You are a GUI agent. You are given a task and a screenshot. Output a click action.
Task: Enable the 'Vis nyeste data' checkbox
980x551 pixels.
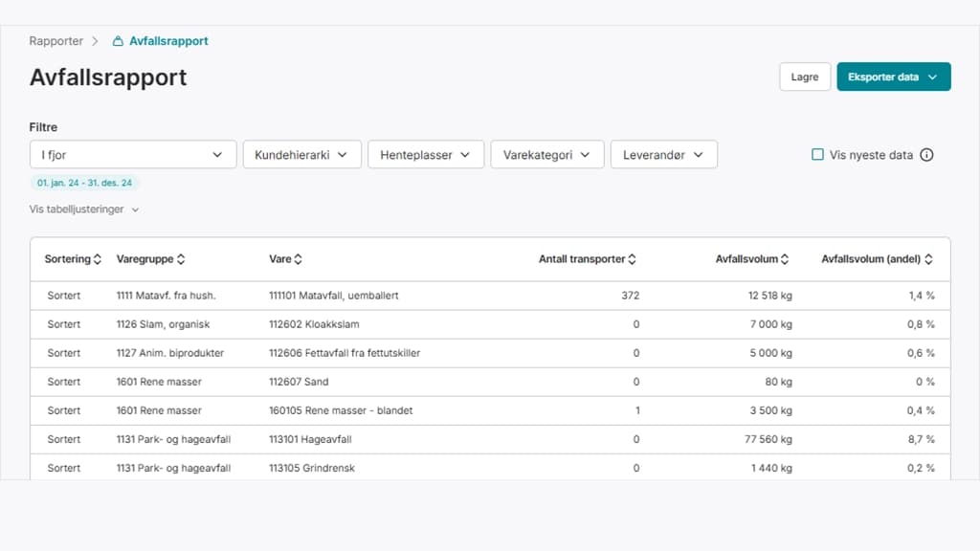(x=817, y=154)
